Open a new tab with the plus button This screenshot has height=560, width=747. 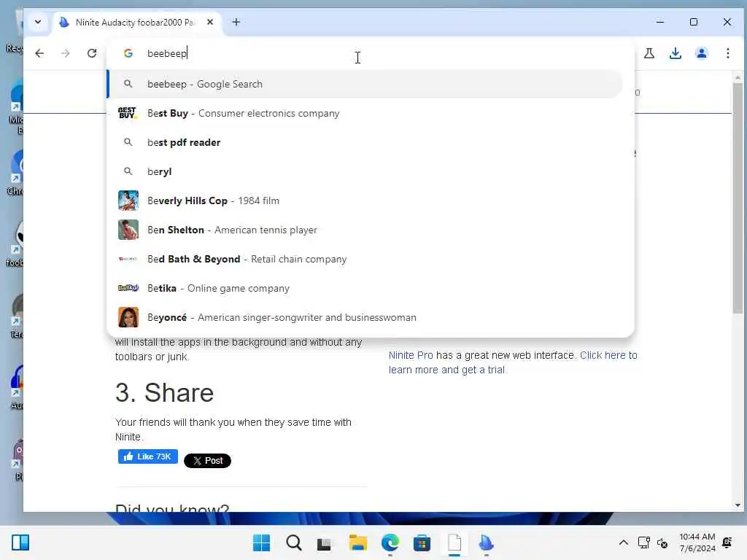coord(236,22)
